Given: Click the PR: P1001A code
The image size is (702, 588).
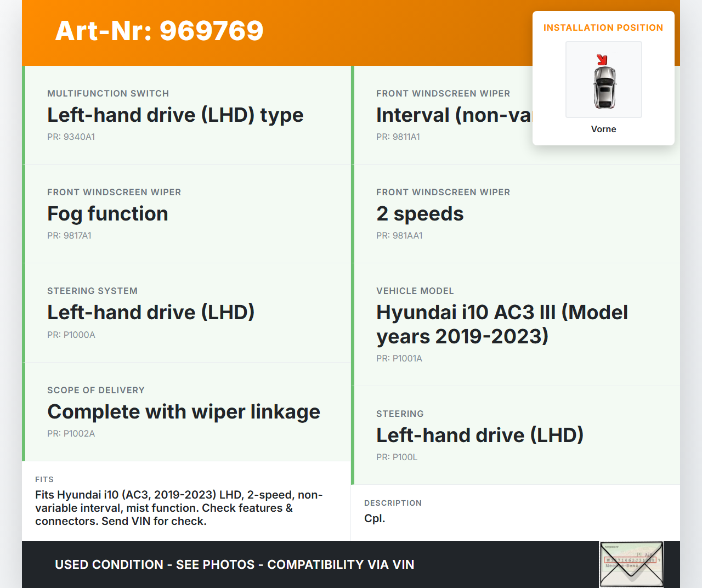Looking at the screenshot, I should (399, 358).
